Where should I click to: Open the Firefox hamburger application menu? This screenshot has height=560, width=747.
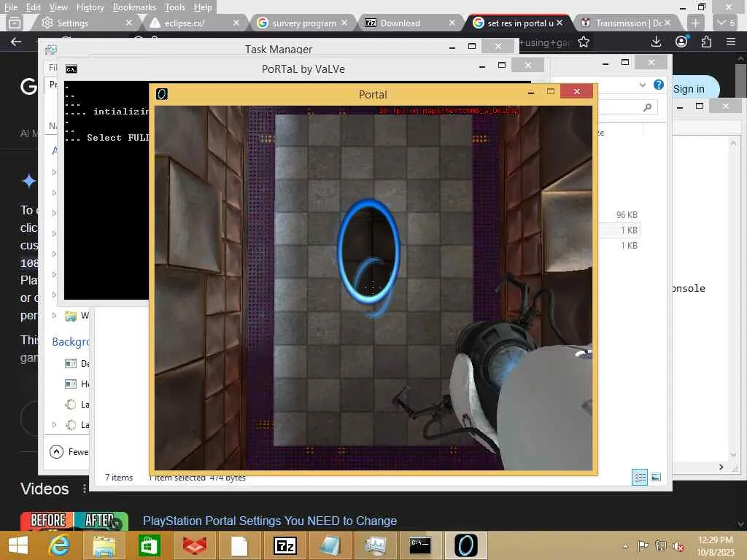731,42
